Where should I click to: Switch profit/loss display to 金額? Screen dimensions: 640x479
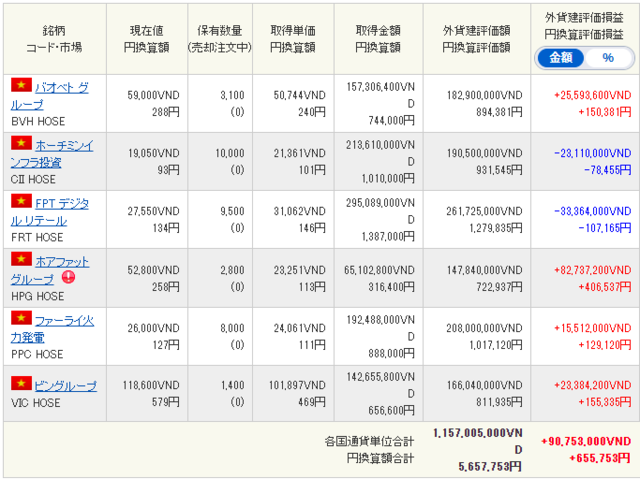pyautogui.click(x=560, y=58)
